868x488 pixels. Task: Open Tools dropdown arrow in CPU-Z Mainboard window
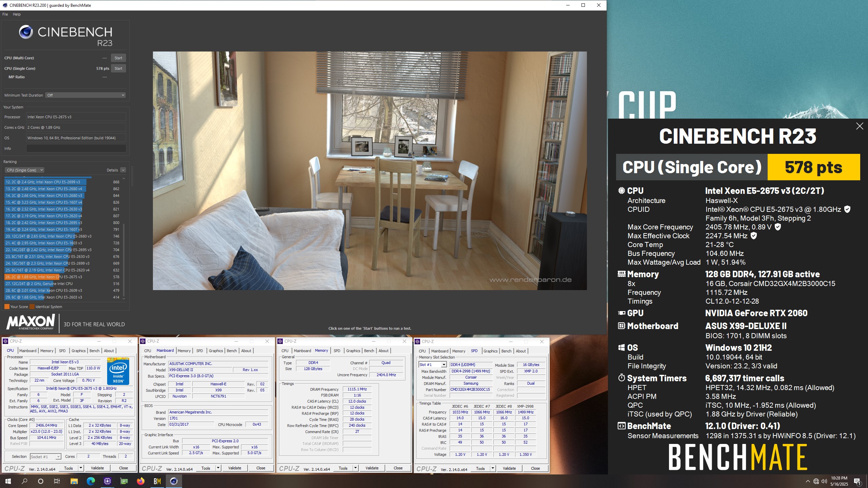click(x=218, y=468)
